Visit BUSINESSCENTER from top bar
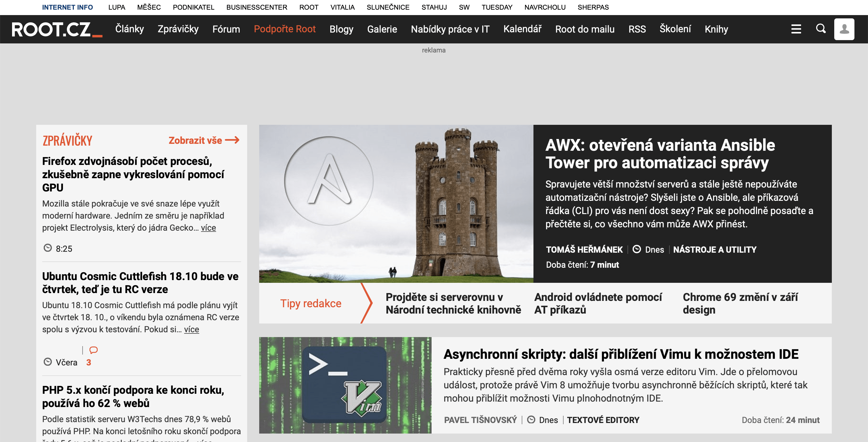Screen dimensions: 868x442 (256, 7)
